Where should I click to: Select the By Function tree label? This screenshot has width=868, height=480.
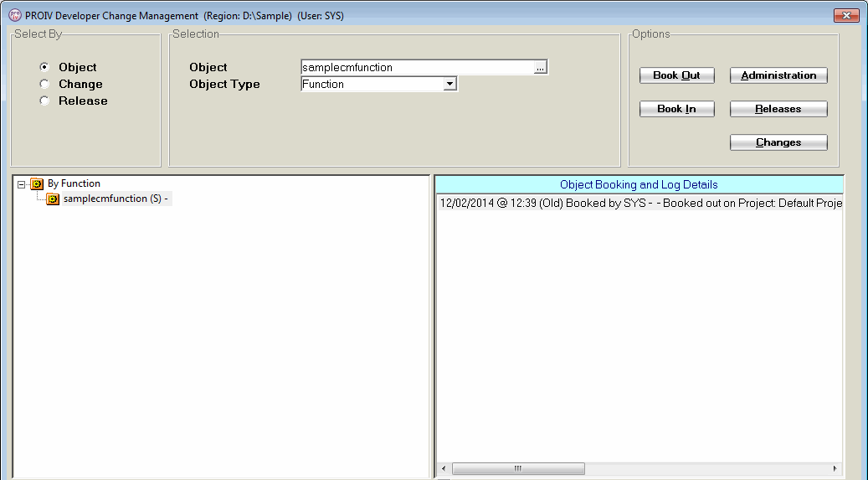(x=74, y=183)
